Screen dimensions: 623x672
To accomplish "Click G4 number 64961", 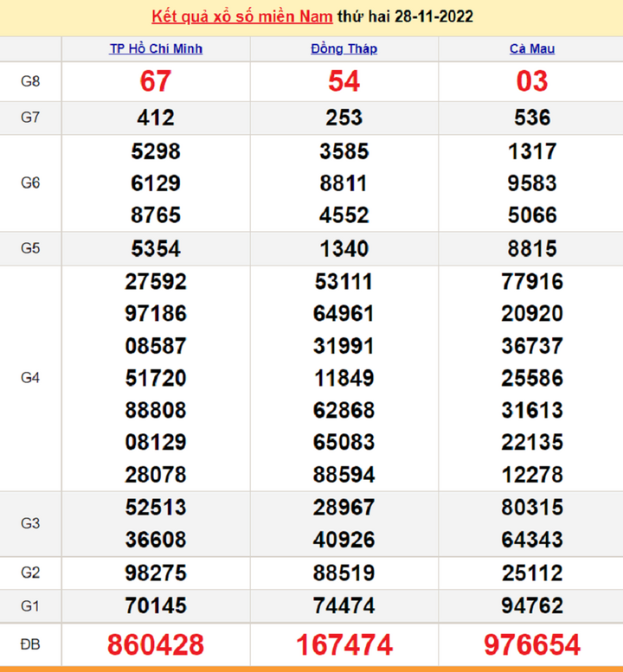I will point(344,314).
